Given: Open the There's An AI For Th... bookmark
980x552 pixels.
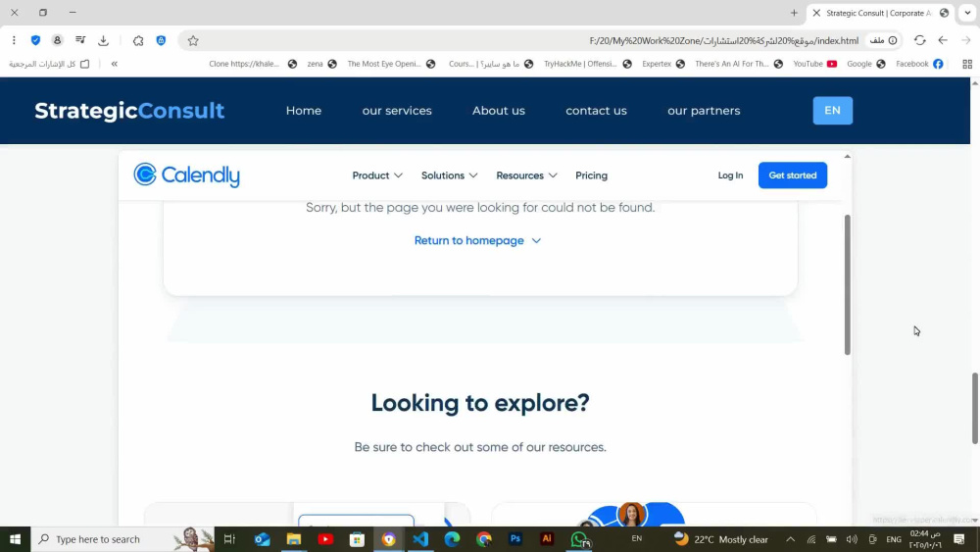Looking at the screenshot, I should tap(739, 64).
